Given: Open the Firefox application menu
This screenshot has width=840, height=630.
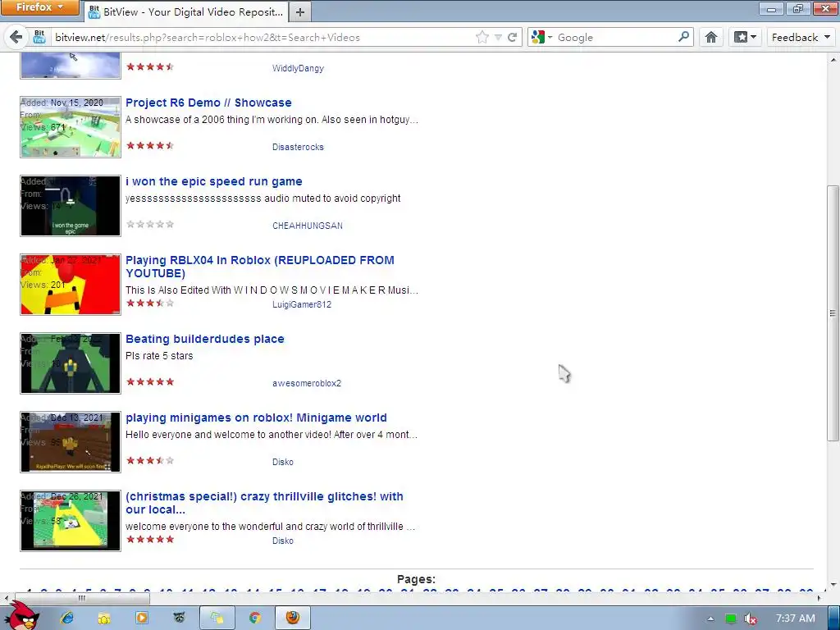Looking at the screenshot, I should click(x=39, y=7).
